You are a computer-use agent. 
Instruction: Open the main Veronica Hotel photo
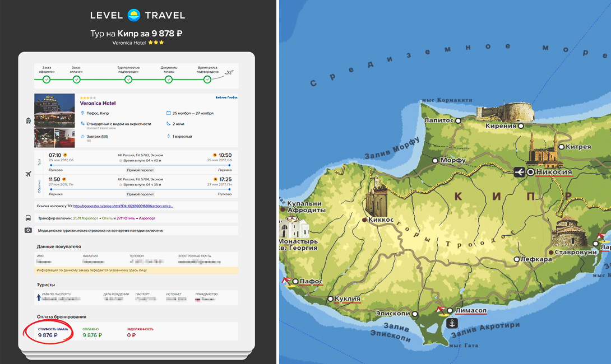(x=54, y=110)
